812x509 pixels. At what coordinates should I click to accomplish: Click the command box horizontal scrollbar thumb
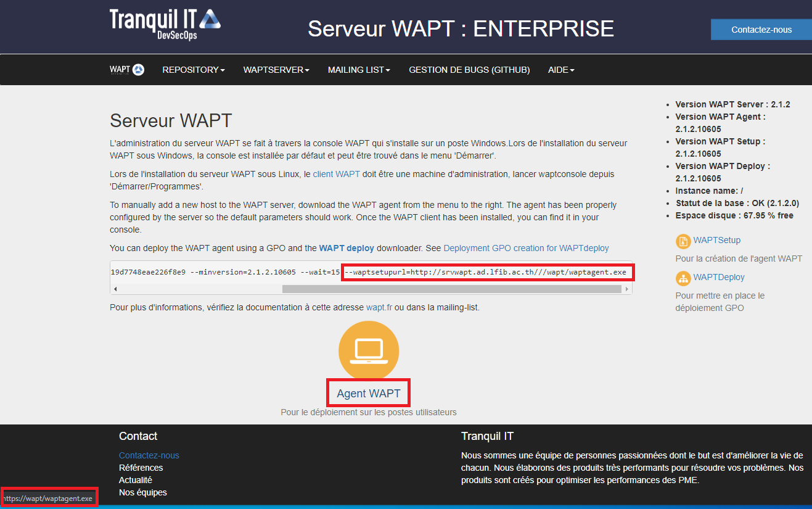453,289
